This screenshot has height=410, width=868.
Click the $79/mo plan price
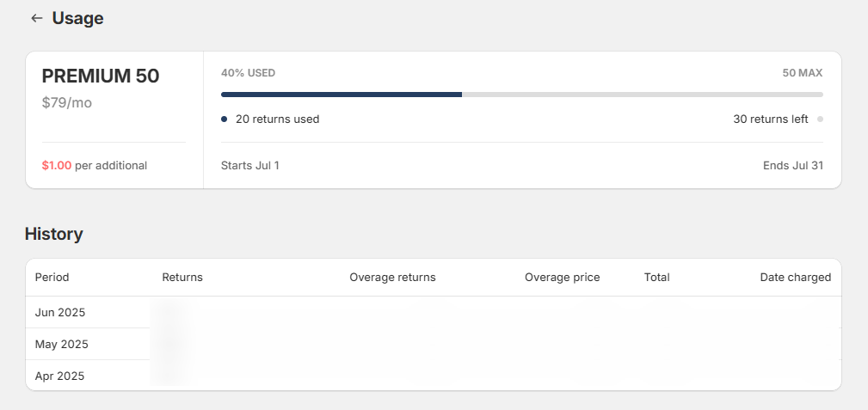click(x=67, y=103)
